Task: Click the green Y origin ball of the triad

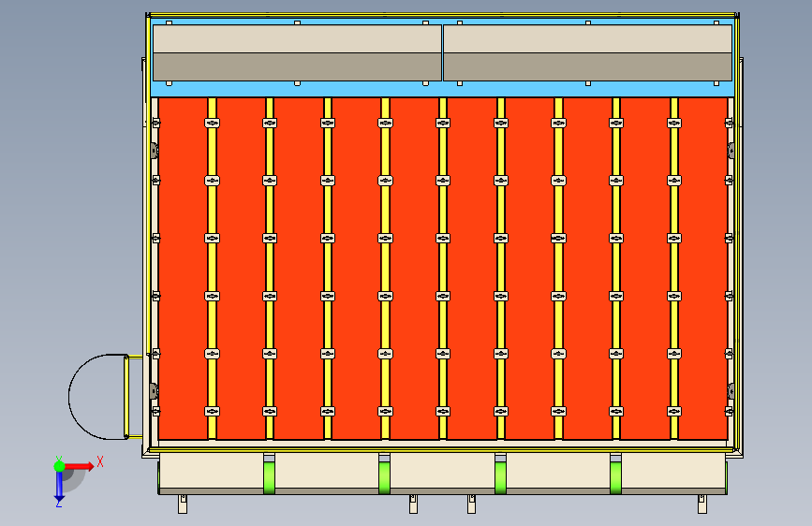Action: pyautogui.click(x=60, y=466)
